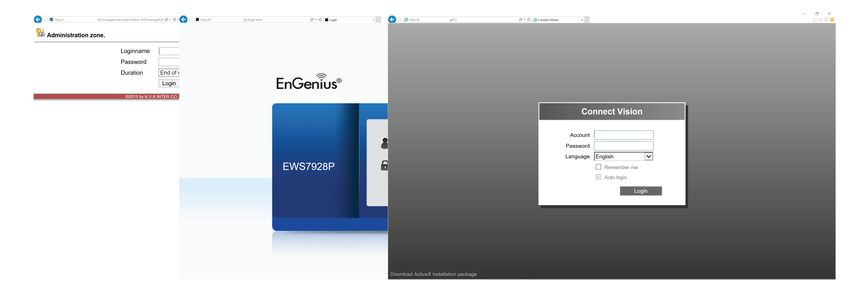Close the Connect Vision browser tab
This screenshot has width=868, height=292.
tap(582, 20)
